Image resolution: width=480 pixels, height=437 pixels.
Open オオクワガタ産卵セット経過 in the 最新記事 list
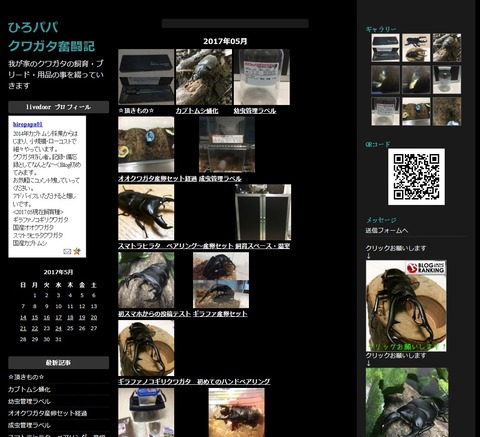tap(48, 413)
